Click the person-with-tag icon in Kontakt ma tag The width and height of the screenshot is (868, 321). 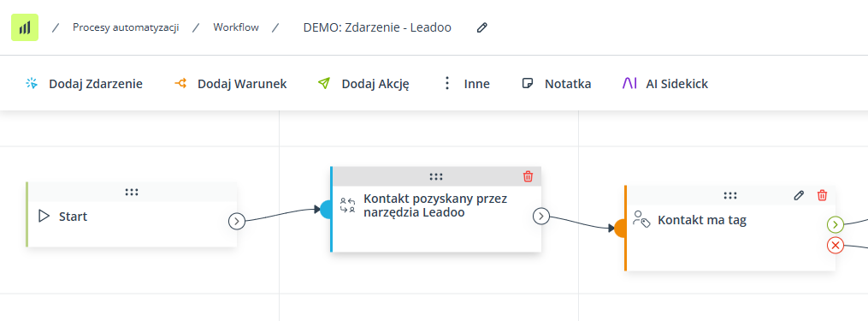tap(641, 219)
